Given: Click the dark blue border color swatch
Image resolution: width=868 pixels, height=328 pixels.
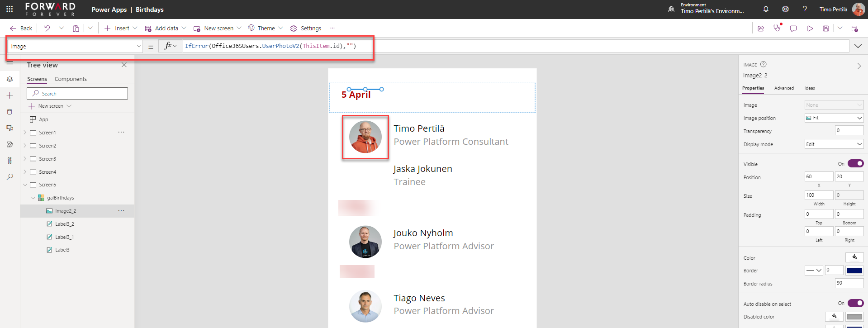Looking at the screenshot, I should pyautogui.click(x=854, y=271).
